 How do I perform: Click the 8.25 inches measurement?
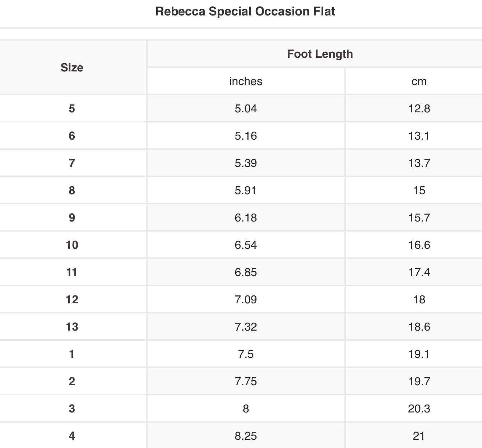[246, 436]
